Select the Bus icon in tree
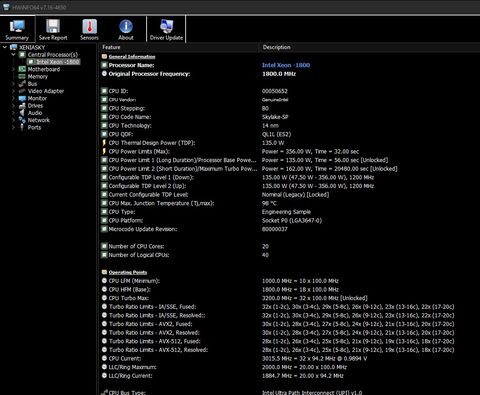Viewport: 480px width, 395px height. [22, 84]
